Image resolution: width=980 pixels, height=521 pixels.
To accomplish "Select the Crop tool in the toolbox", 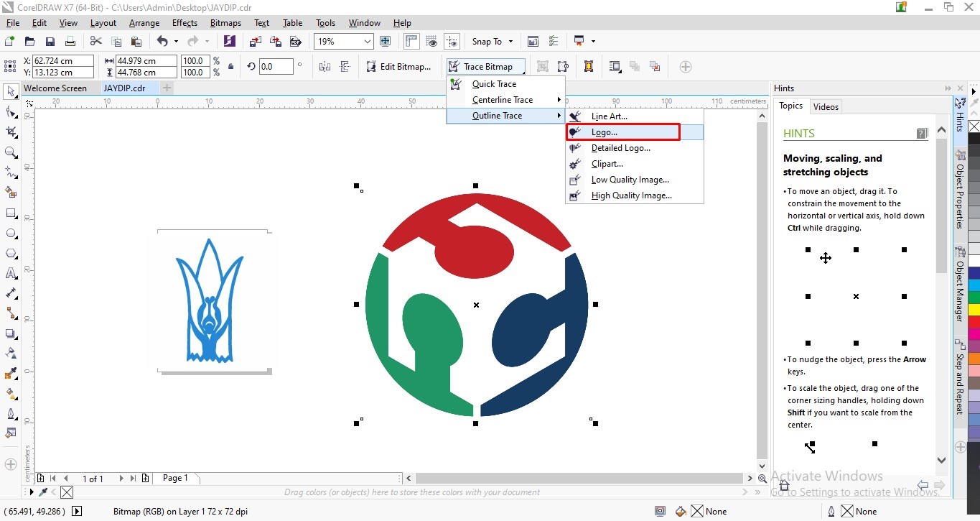I will coord(11,132).
